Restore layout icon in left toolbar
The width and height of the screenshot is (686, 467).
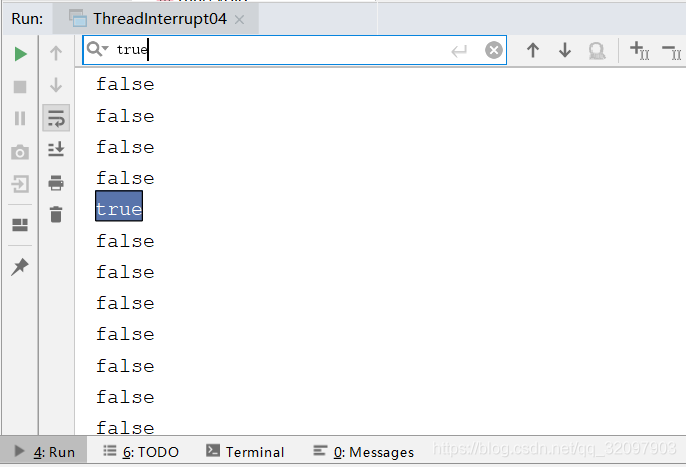20,225
